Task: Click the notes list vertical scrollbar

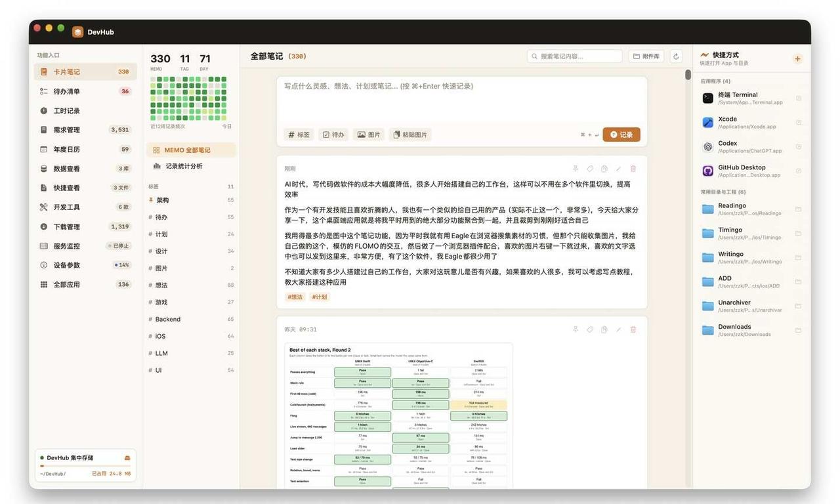Action: click(x=688, y=75)
